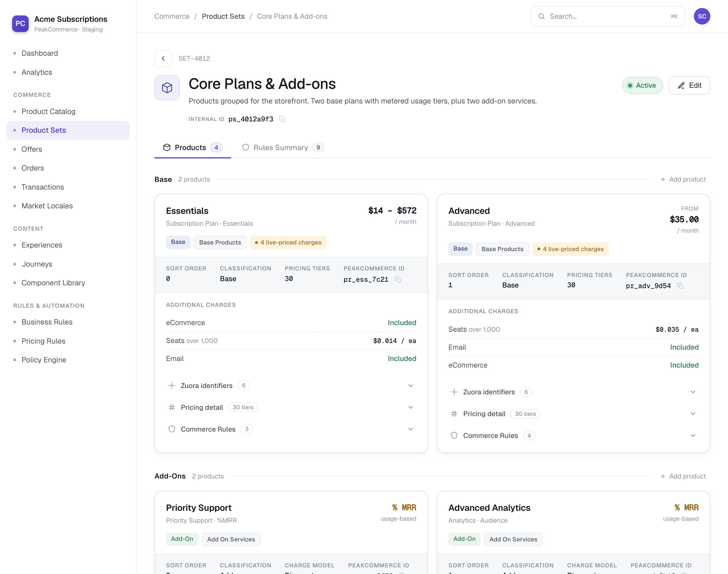Click the Base Products tag in Advanced card

click(502, 249)
